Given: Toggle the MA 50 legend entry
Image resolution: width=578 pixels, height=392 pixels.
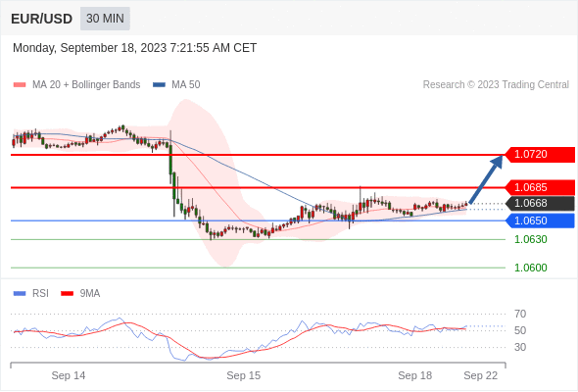Looking at the screenshot, I should (x=176, y=85).
